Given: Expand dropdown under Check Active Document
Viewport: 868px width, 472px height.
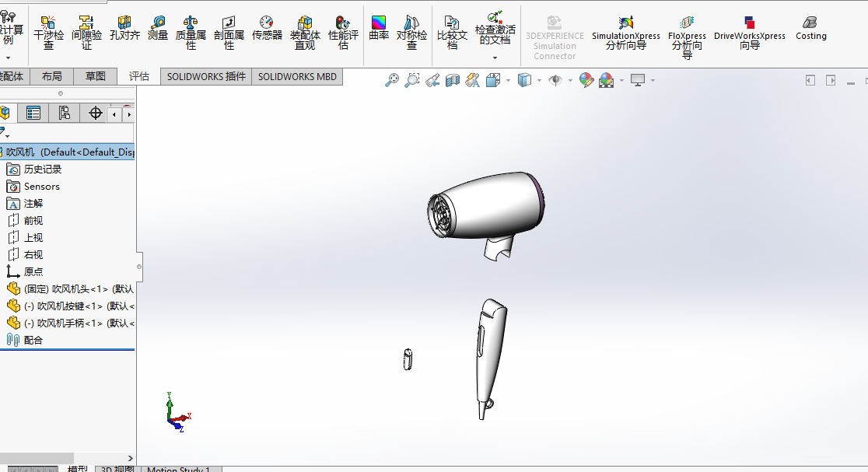Looking at the screenshot, I should [495, 58].
